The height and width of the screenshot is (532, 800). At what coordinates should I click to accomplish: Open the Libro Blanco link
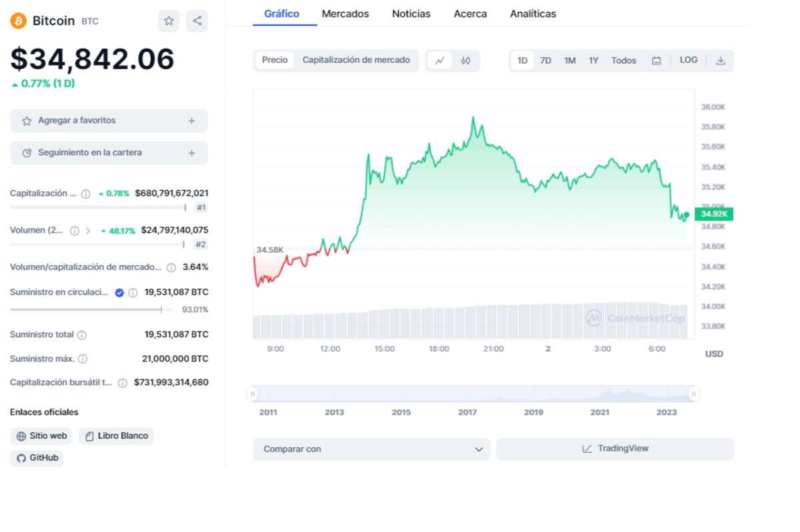[x=116, y=436]
